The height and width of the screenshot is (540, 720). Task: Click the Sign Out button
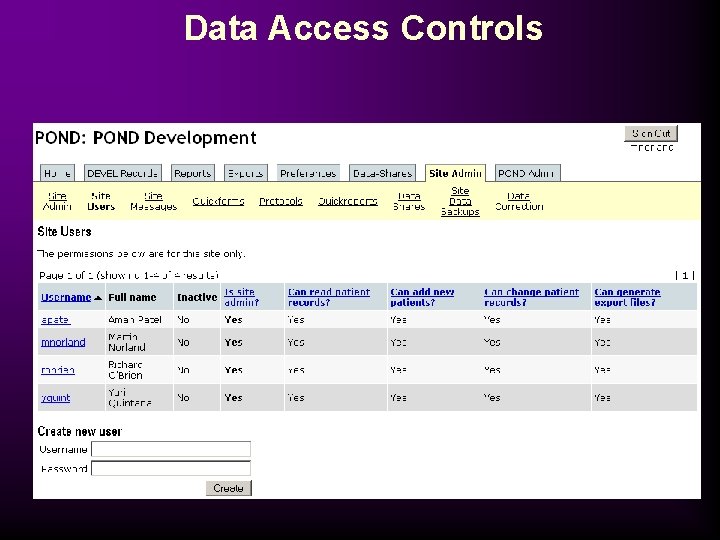click(x=651, y=134)
